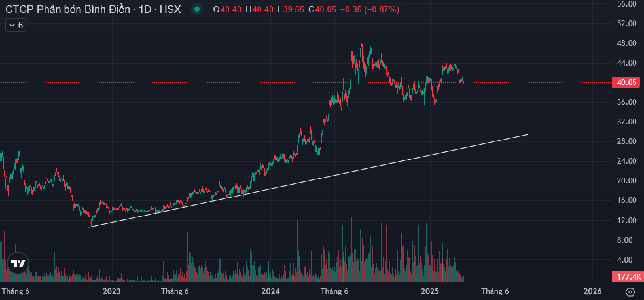Click the 40.05 current price label
Screen dimensions: 644x300
626,83
